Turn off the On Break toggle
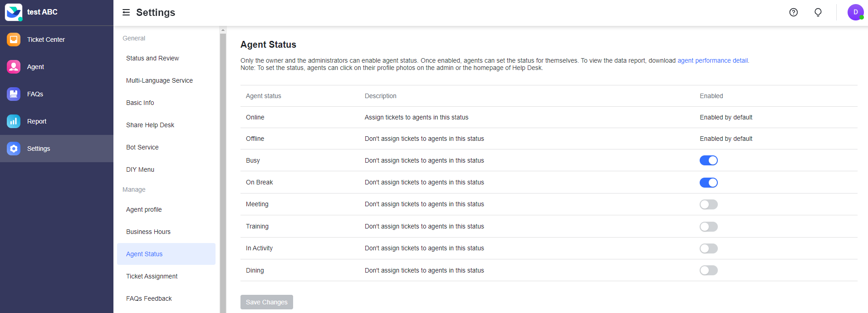 point(708,183)
